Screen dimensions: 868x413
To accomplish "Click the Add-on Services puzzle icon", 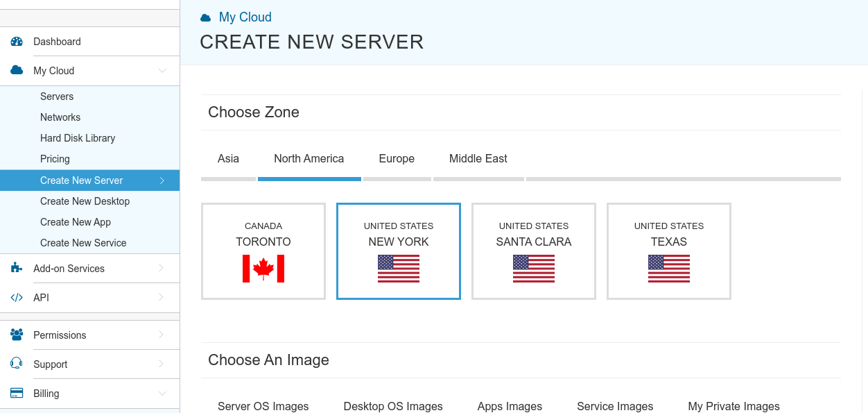I will 17,269.
